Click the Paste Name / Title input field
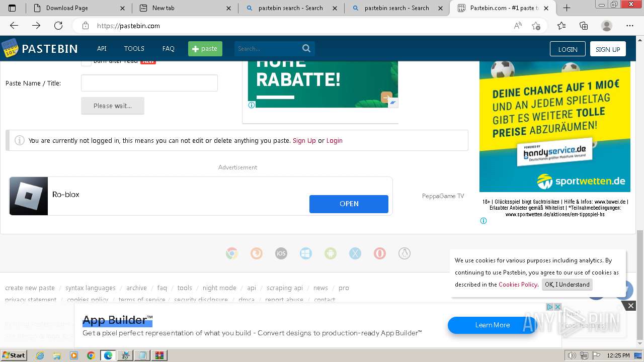644x362 pixels. click(149, 83)
